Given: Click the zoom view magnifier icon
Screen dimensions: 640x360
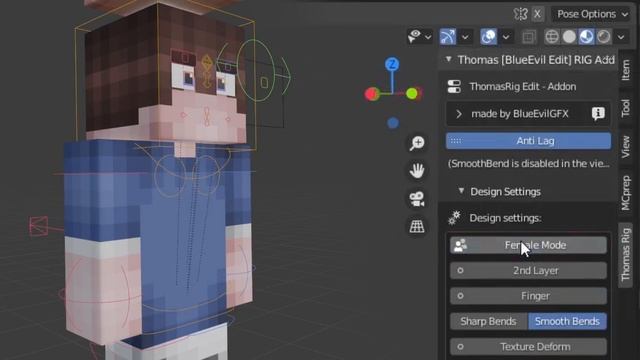Looking at the screenshot, I should click(417, 143).
